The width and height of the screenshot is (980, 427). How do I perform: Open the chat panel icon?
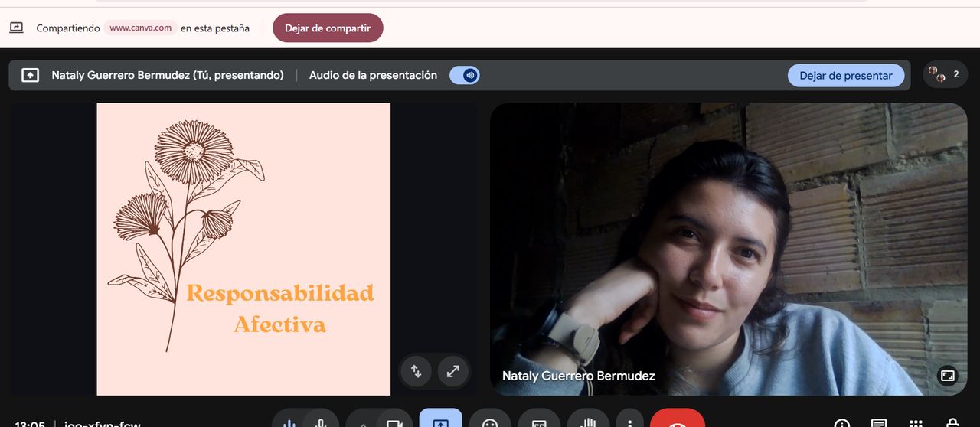879,422
